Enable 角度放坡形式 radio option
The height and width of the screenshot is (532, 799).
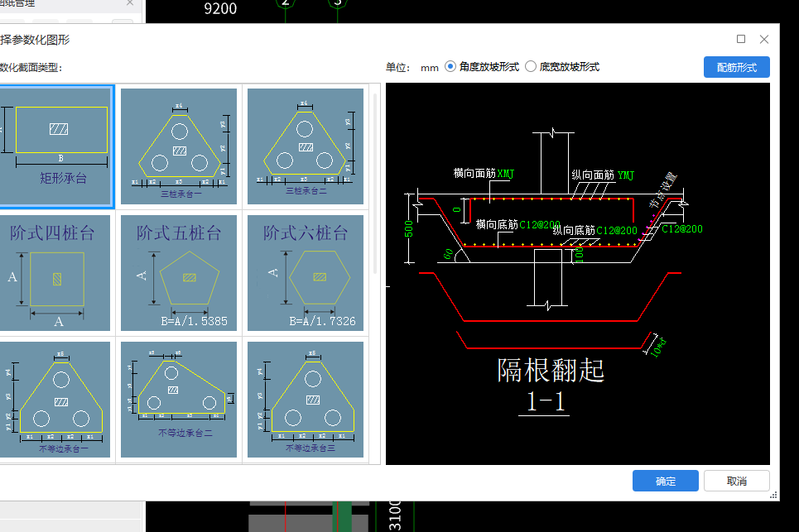pyautogui.click(x=450, y=67)
